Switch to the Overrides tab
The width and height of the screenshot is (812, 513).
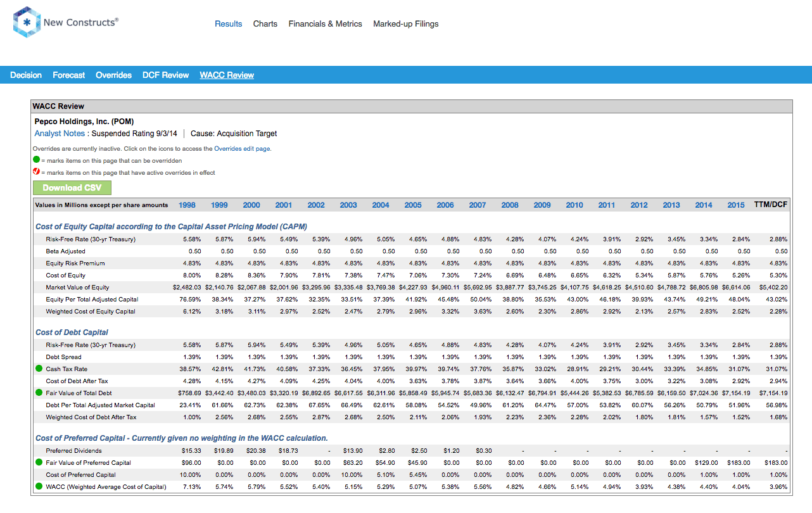tap(113, 75)
